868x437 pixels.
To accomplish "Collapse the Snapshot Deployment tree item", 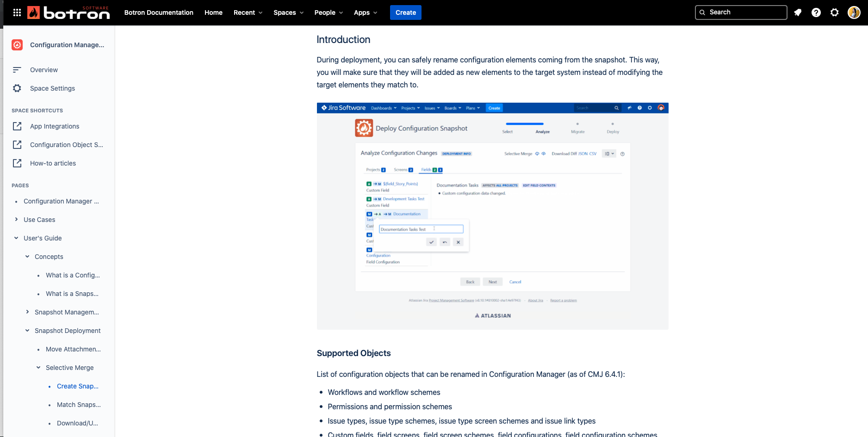I will coord(27,331).
